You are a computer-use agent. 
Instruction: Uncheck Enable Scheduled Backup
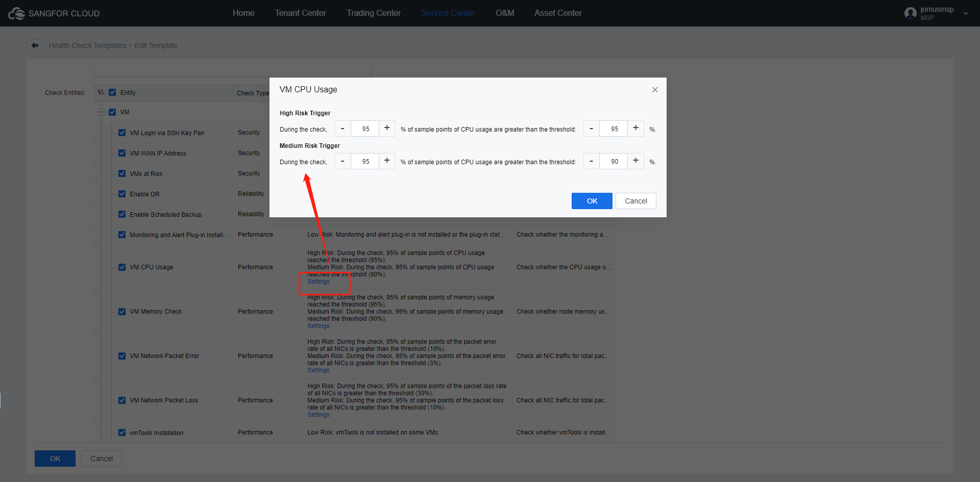(122, 214)
